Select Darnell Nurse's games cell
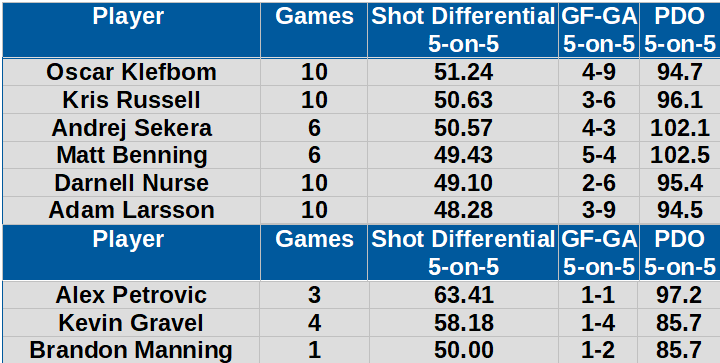The width and height of the screenshot is (720, 363). [x=314, y=182]
